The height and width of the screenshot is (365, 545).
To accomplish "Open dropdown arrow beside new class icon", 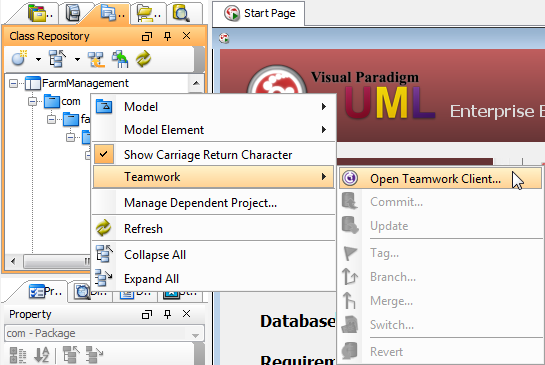I will 38,59.
